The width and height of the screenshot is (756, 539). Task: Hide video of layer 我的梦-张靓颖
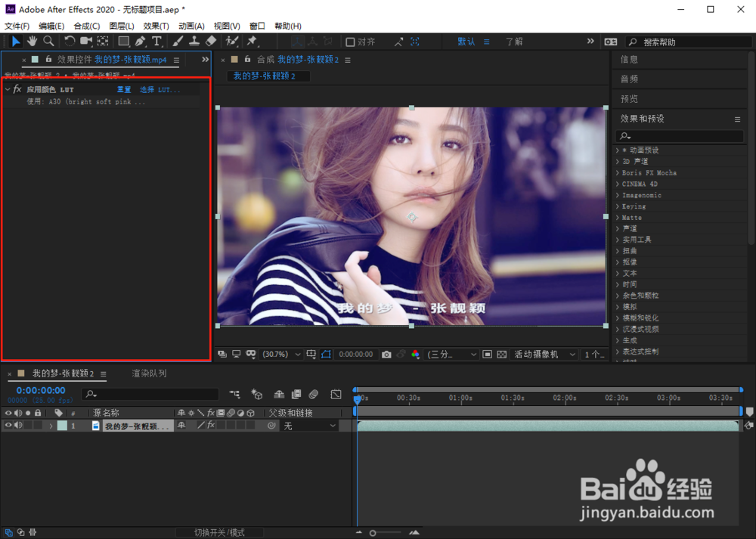click(x=8, y=425)
